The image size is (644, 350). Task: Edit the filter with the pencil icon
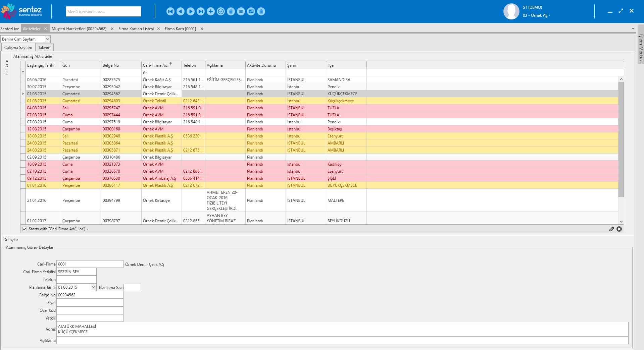click(611, 229)
